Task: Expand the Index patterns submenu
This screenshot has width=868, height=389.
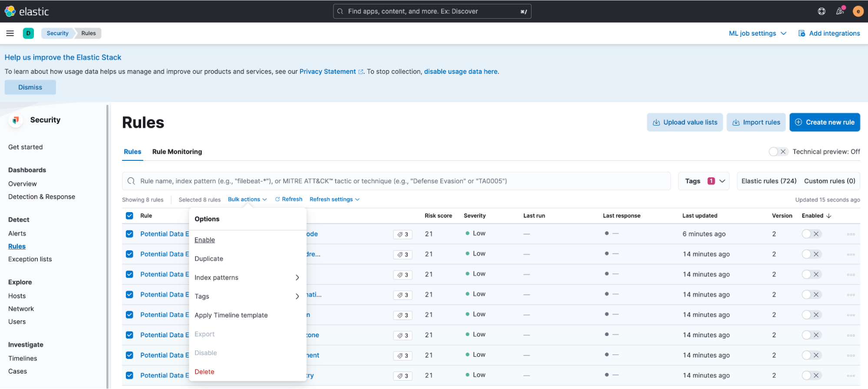Action: (x=248, y=278)
